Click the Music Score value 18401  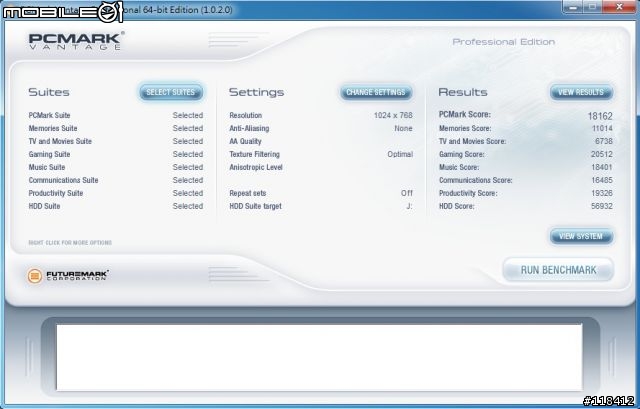(x=602, y=167)
